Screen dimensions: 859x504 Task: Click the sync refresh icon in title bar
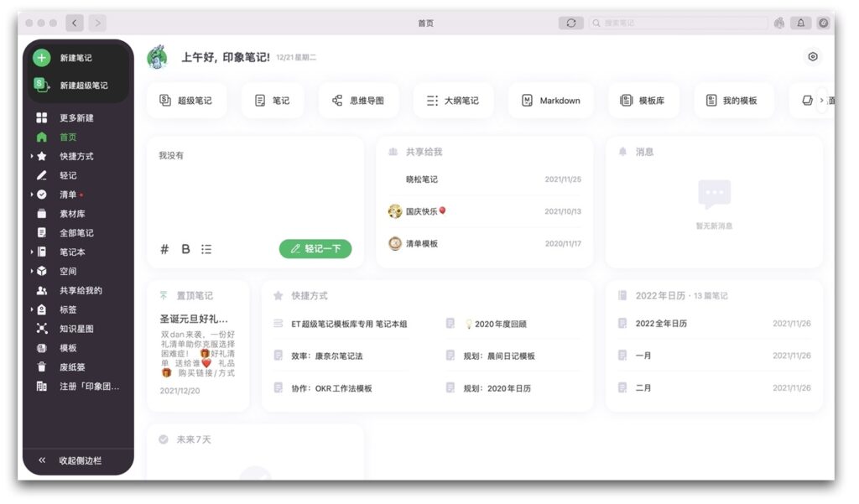[x=570, y=23]
